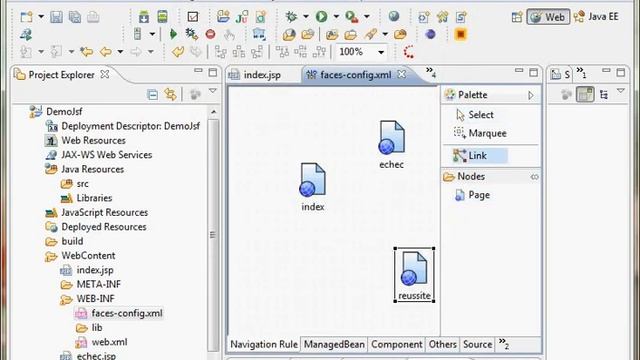Open the Source tab
640x360 pixels.
pyautogui.click(x=477, y=344)
